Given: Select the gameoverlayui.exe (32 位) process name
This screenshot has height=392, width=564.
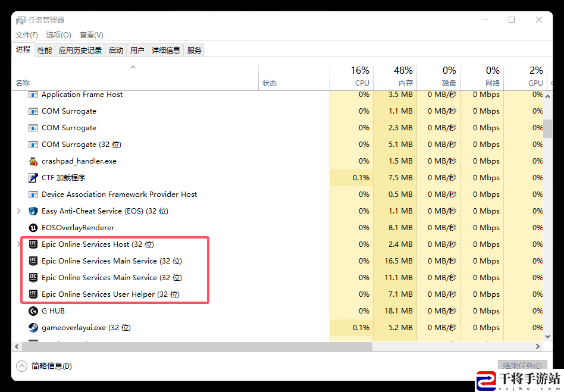Looking at the screenshot, I should tap(86, 328).
